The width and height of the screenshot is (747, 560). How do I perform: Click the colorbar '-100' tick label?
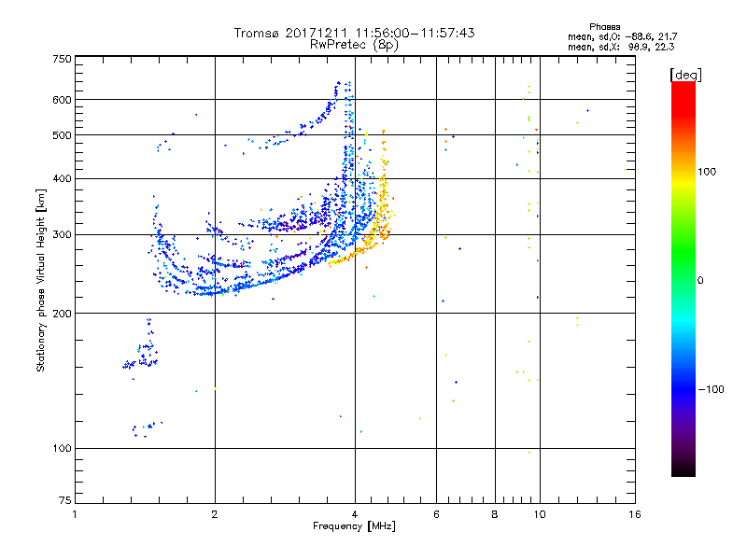(711, 389)
